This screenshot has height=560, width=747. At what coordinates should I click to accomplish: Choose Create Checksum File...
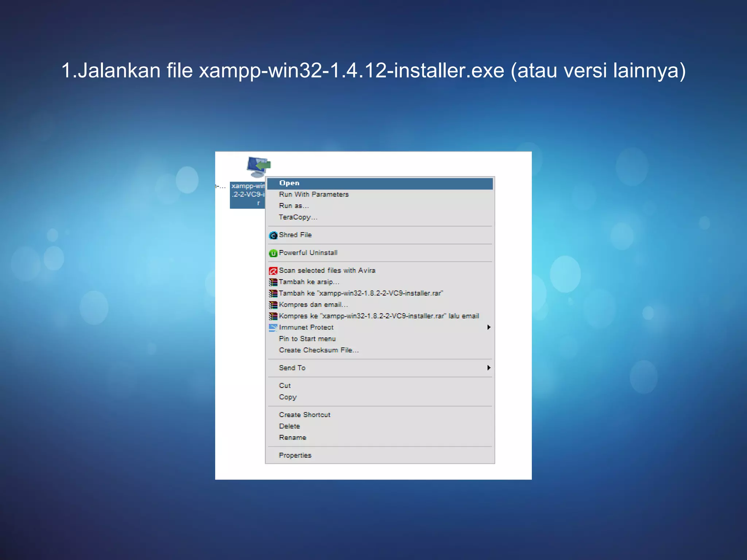(380, 350)
